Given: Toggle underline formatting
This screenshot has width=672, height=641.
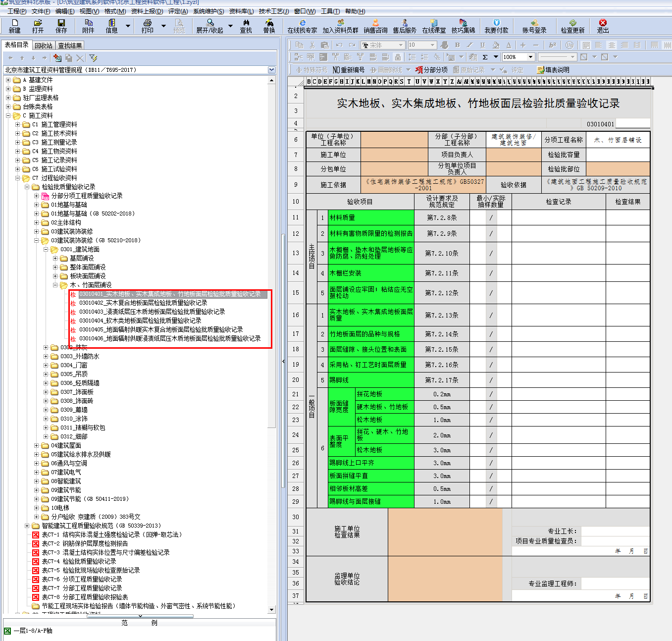Looking at the screenshot, I should pos(483,45).
